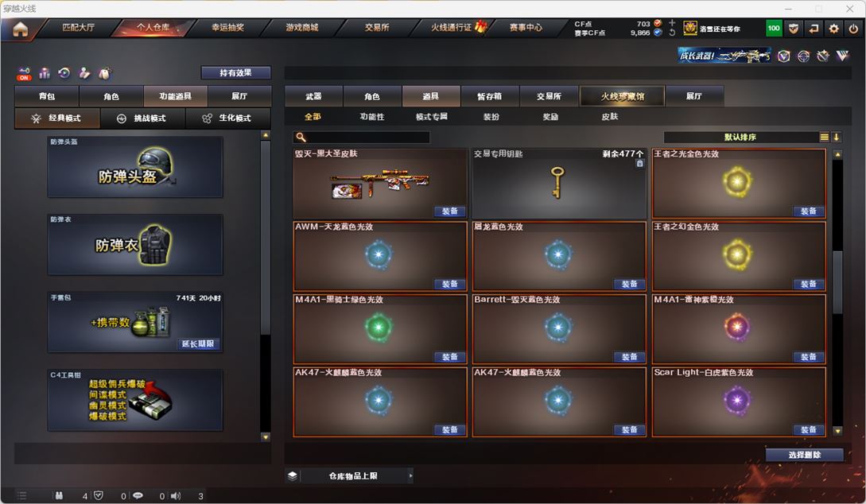Screen dimensions: 866x504
Task: Click the return arrow icon in top bar
Action: point(814,29)
